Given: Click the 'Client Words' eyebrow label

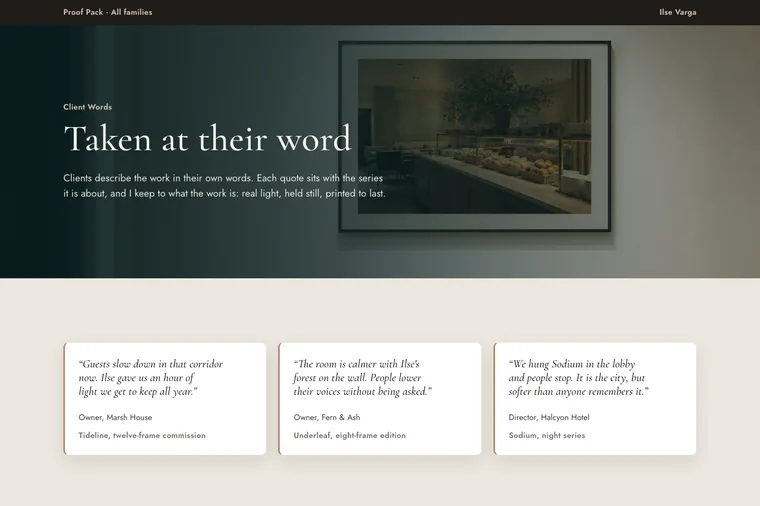Looking at the screenshot, I should [87, 107].
